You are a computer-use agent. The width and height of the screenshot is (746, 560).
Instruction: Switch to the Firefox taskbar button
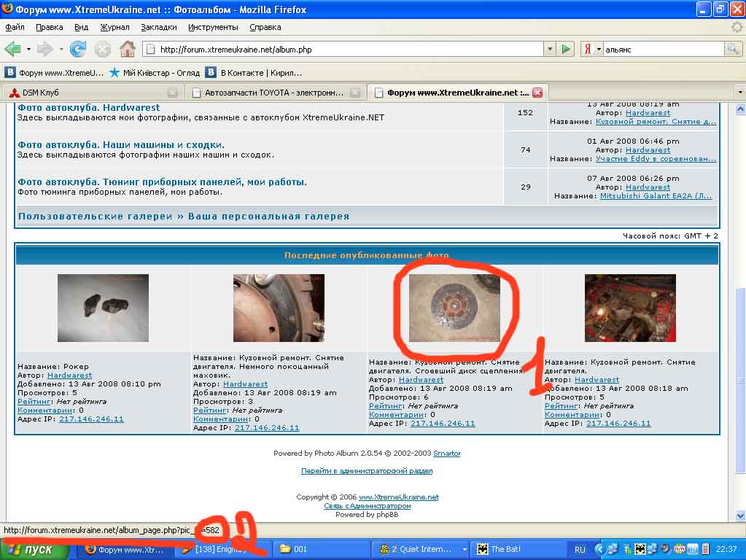click(x=125, y=550)
